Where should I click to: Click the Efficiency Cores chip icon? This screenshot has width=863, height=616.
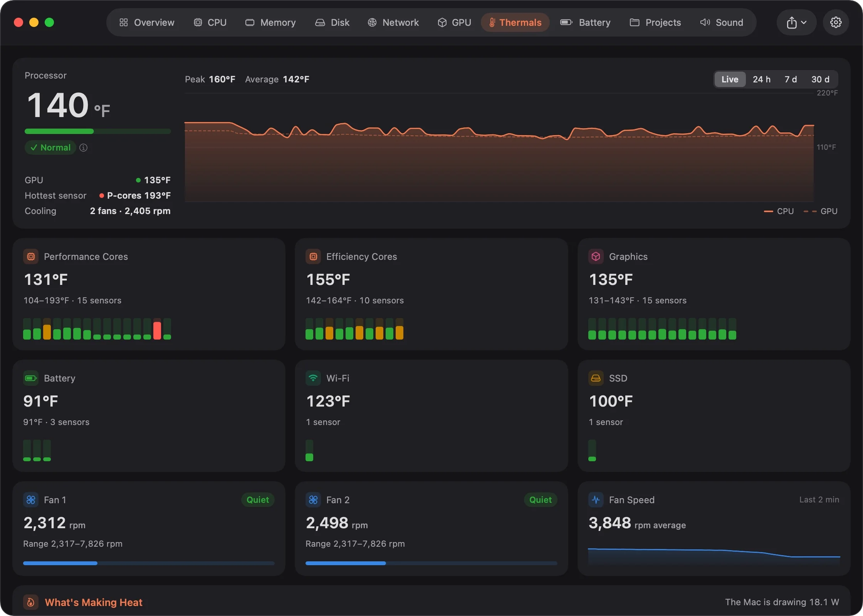point(313,256)
